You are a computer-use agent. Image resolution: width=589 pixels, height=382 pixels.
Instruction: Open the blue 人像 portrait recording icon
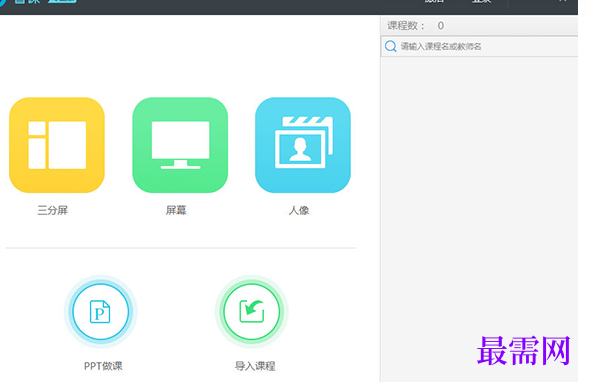point(303,145)
